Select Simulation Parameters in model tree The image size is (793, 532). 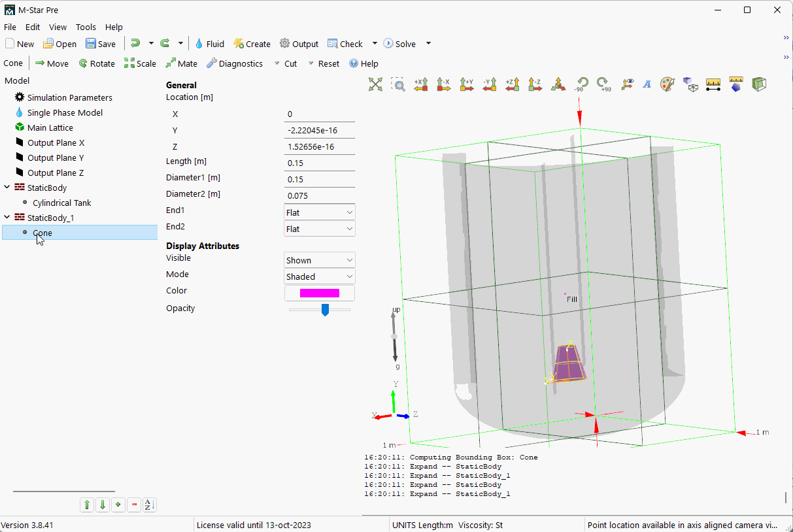pyautogui.click(x=70, y=97)
